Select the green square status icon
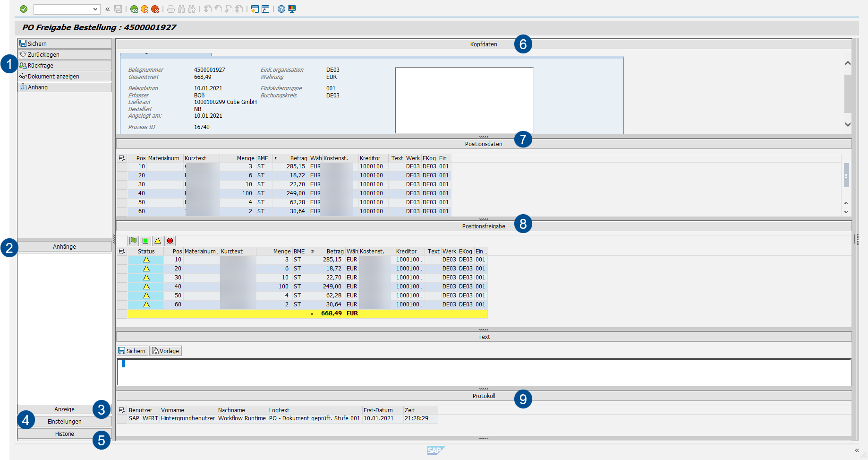This screenshot has height=460, width=868. click(145, 241)
